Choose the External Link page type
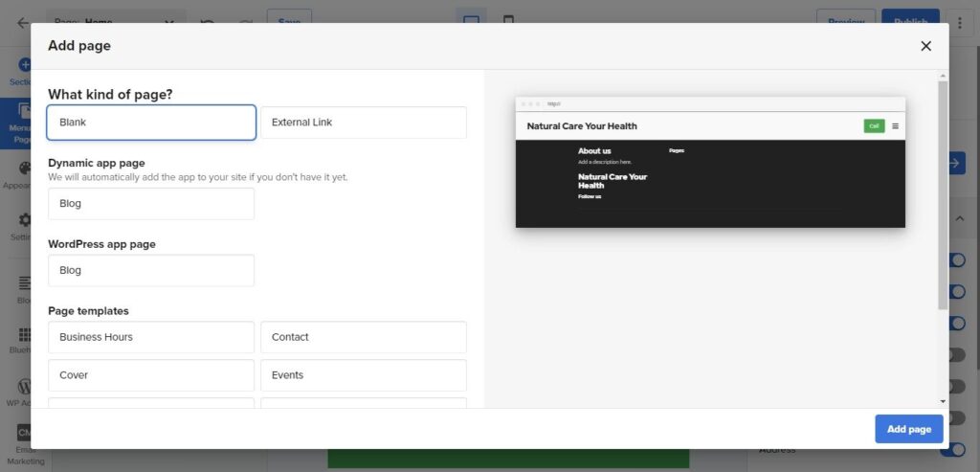The height and width of the screenshot is (472, 980). (x=364, y=123)
